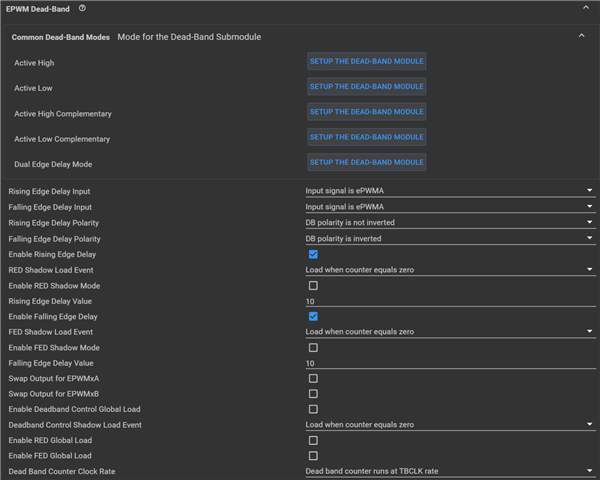Image resolution: width=600 pixels, height=480 pixels.
Task: Open Falling Edge Delay Polarity dropdown
Action: click(450, 239)
